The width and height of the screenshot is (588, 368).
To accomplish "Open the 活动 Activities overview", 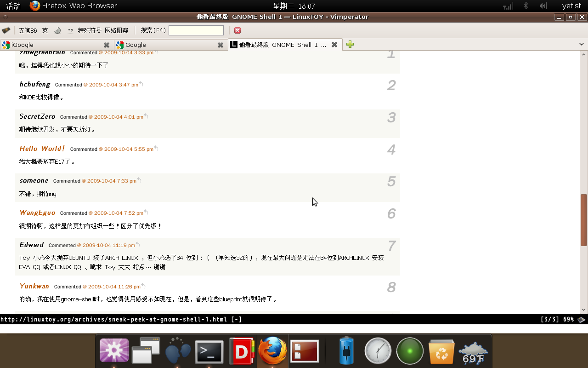I will (x=13, y=6).
